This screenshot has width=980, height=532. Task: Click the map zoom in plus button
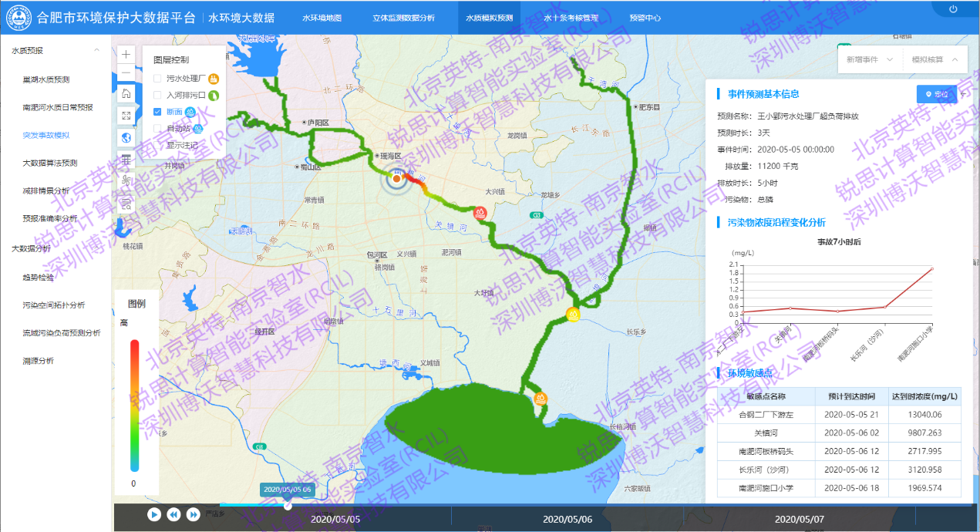(126, 55)
